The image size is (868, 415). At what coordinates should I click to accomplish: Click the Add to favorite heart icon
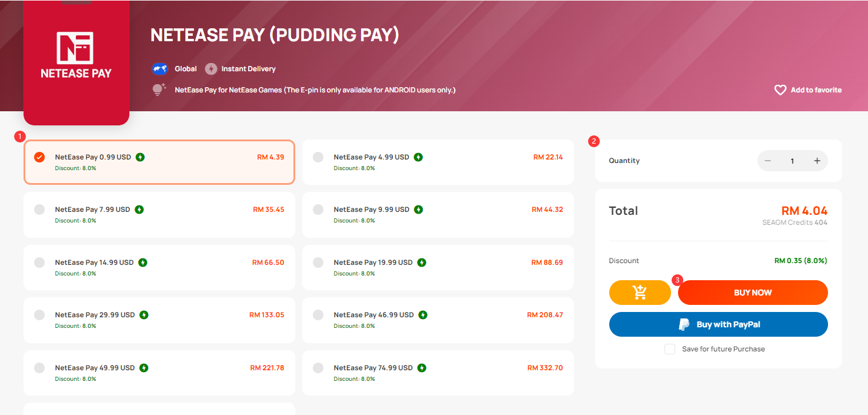click(x=780, y=90)
